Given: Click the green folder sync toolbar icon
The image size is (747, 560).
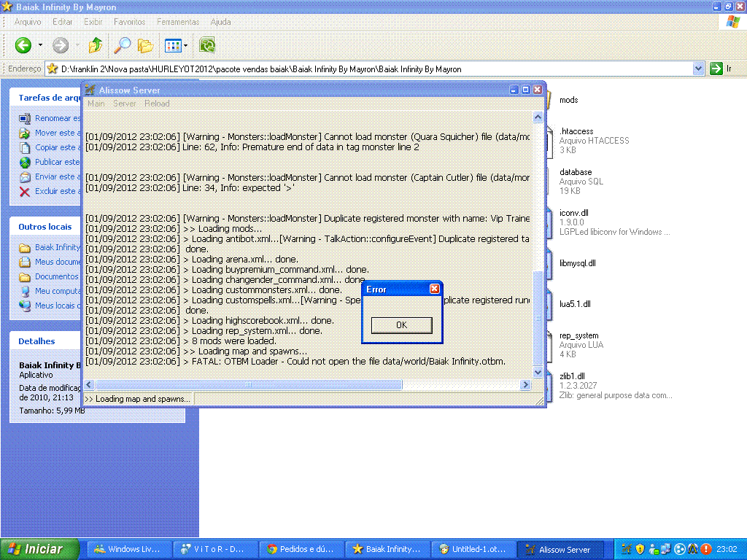Looking at the screenshot, I should 207,45.
